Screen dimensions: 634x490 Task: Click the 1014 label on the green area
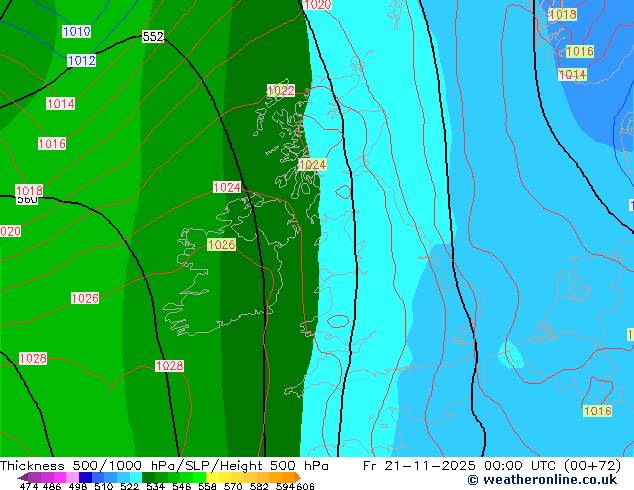point(61,103)
